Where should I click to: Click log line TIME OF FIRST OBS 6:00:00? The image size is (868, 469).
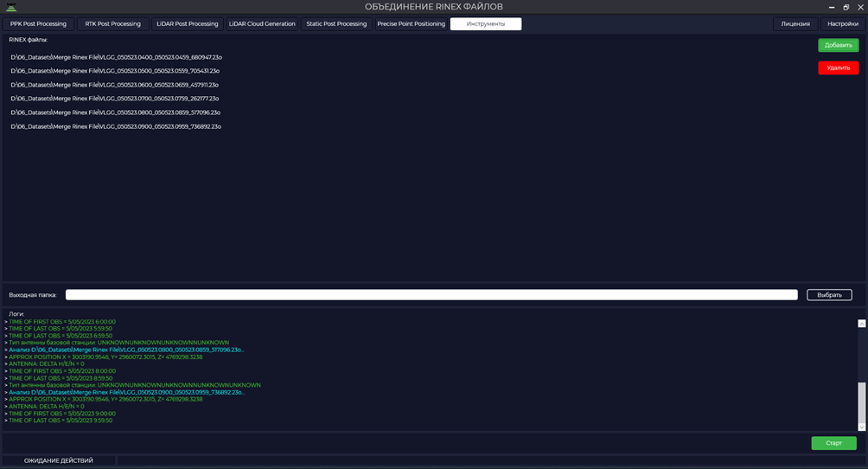(62, 322)
